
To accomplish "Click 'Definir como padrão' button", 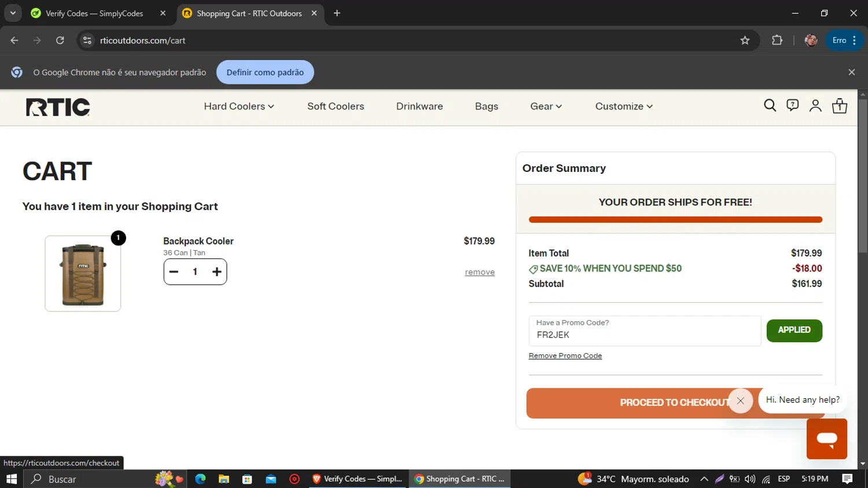I will pos(265,72).
